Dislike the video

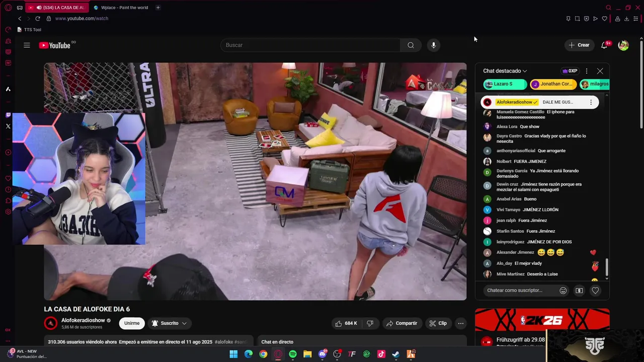coord(370,323)
